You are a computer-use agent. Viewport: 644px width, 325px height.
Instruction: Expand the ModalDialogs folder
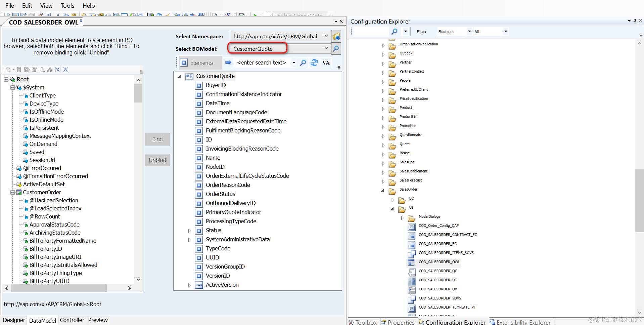point(402,218)
